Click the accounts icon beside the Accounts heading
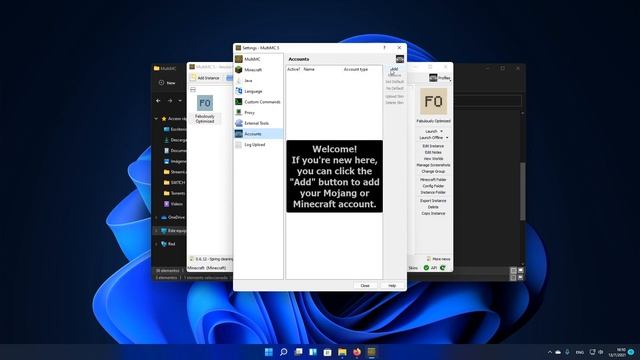This screenshot has width=640, height=360. coord(400,59)
